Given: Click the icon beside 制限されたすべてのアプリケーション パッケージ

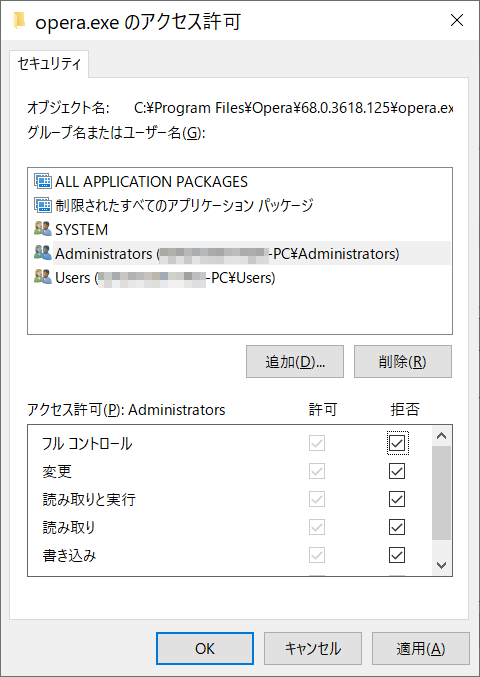Looking at the screenshot, I should click(43, 205).
